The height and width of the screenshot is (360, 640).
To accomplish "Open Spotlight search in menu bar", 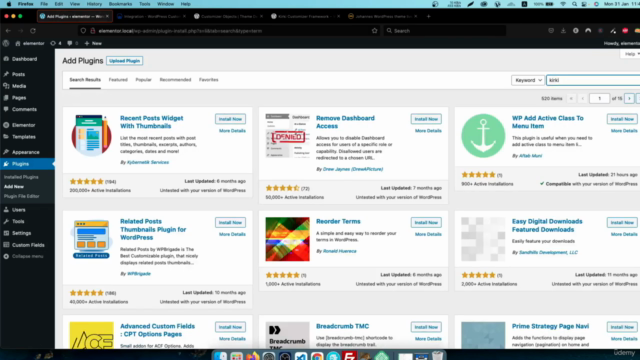I will [x=574, y=4].
